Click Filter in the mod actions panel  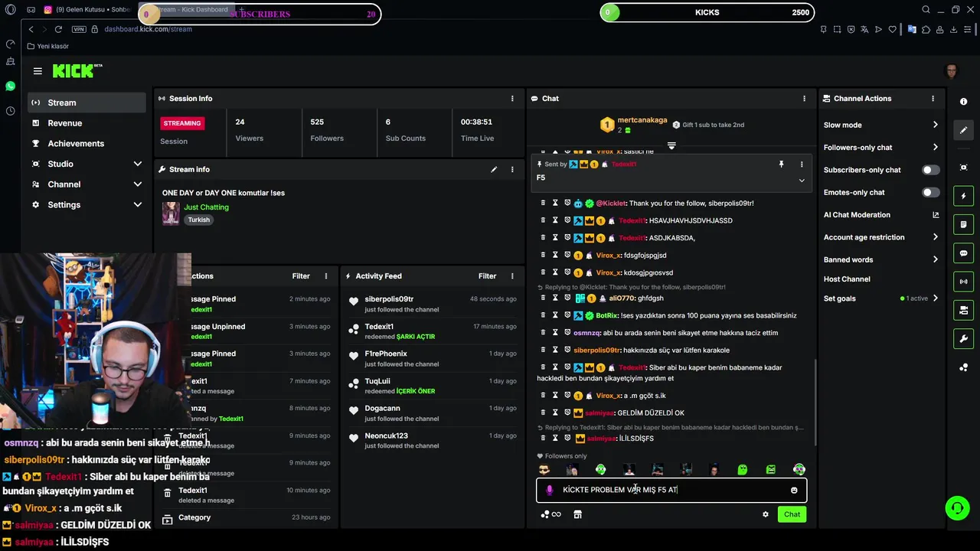tap(301, 276)
